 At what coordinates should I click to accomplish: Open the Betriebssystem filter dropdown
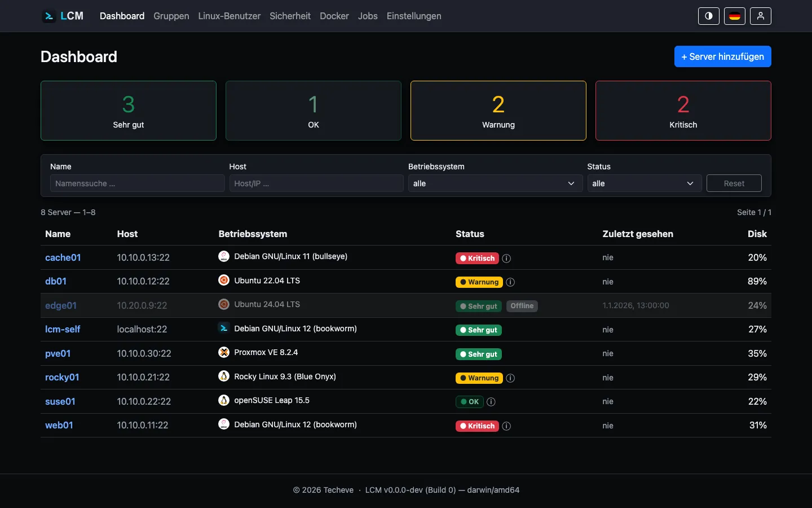495,183
